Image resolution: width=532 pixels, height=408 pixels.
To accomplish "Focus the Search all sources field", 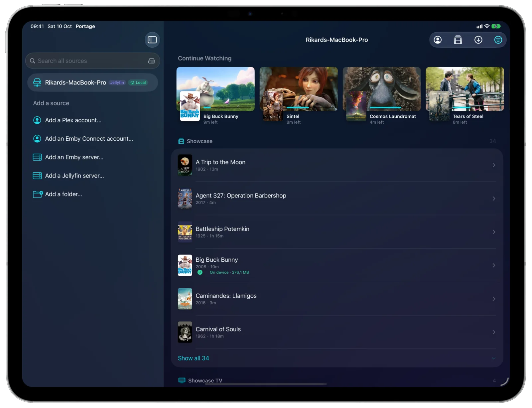I will (x=92, y=61).
